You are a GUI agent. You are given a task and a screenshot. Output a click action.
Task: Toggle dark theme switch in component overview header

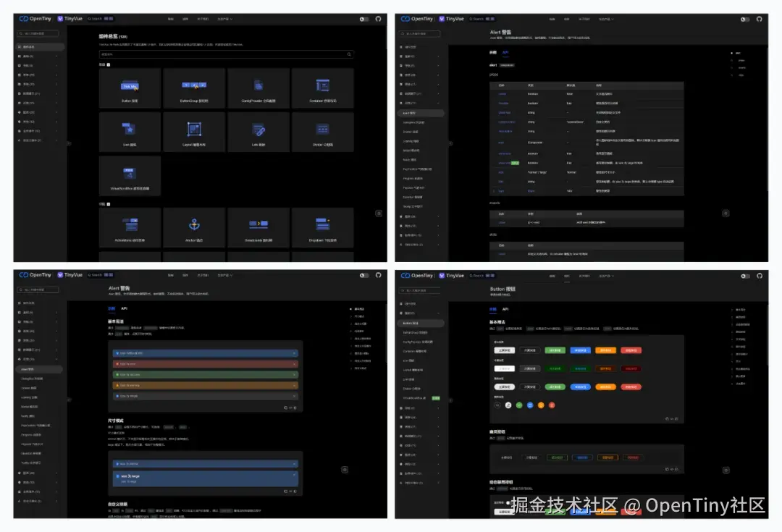[x=364, y=19]
